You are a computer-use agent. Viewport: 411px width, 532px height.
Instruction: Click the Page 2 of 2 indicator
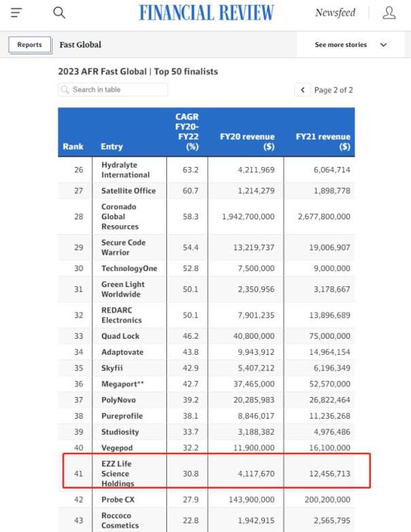334,90
